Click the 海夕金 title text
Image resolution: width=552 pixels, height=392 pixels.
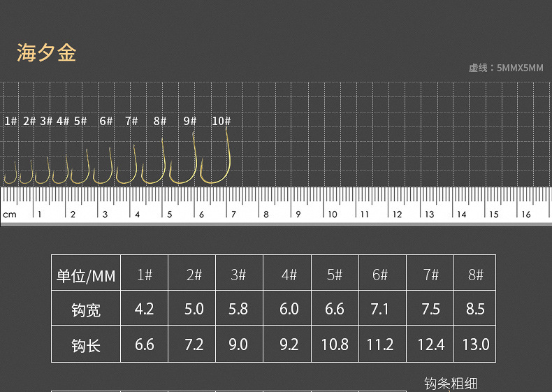click(x=47, y=53)
